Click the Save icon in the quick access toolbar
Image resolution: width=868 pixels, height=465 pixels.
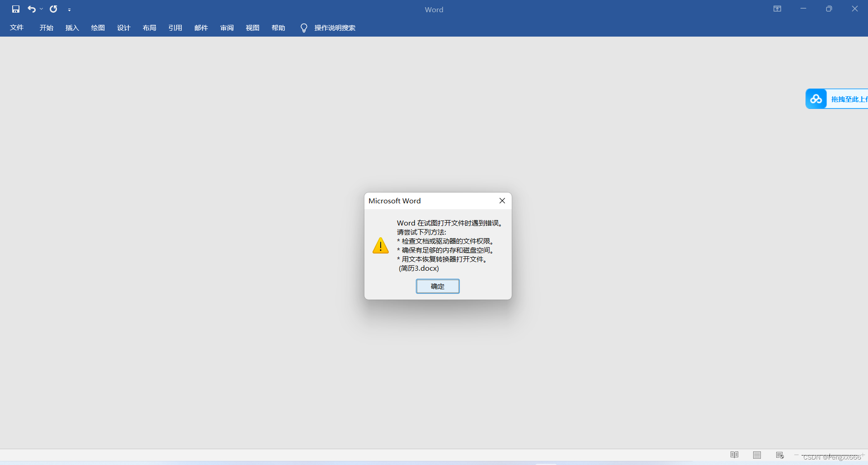click(x=16, y=9)
